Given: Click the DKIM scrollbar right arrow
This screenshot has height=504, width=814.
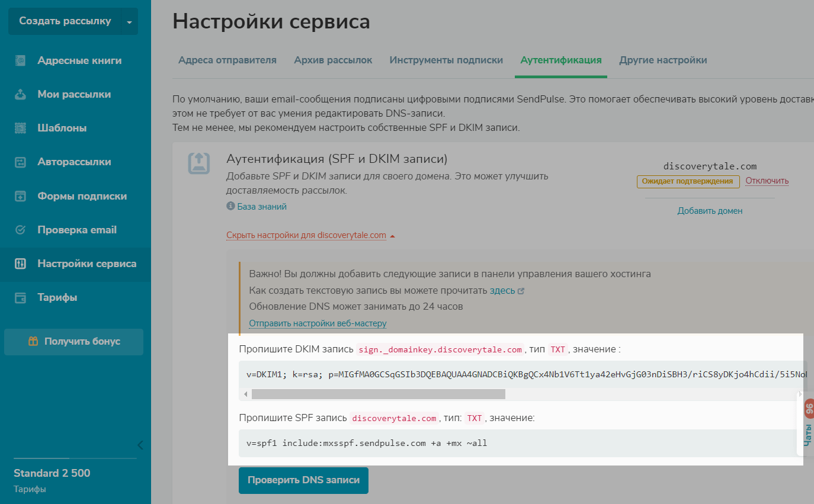Looking at the screenshot, I should click(800, 394).
